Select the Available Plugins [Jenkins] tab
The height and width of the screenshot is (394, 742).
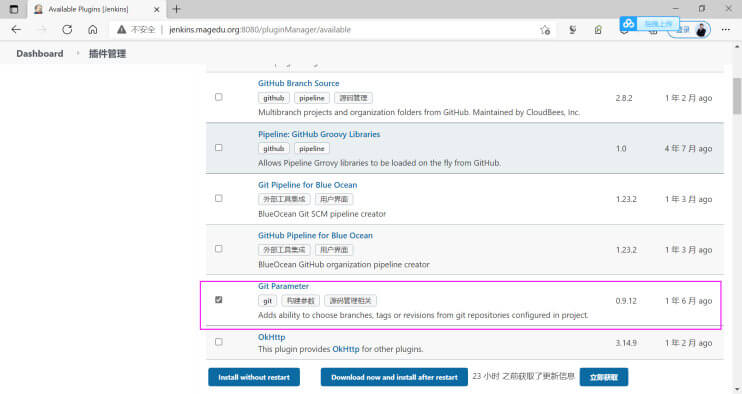(97, 9)
